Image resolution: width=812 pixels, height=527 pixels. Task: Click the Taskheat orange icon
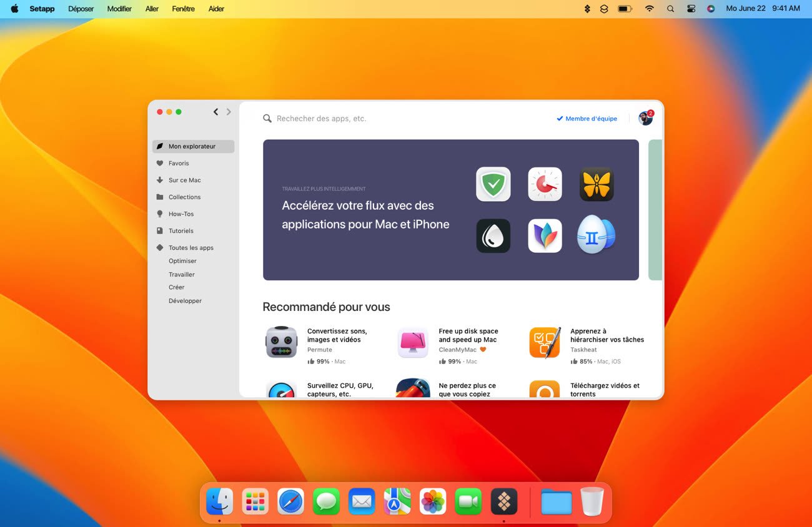(x=545, y=342)
